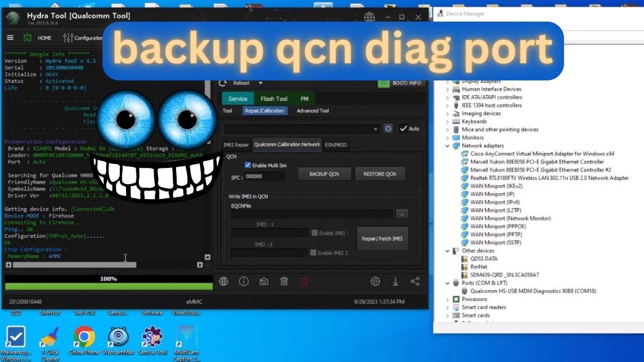The height and width of the screenshot is (362, 644).
Task: Open settings gear in bottom toolbar
Action: point(375,282)
